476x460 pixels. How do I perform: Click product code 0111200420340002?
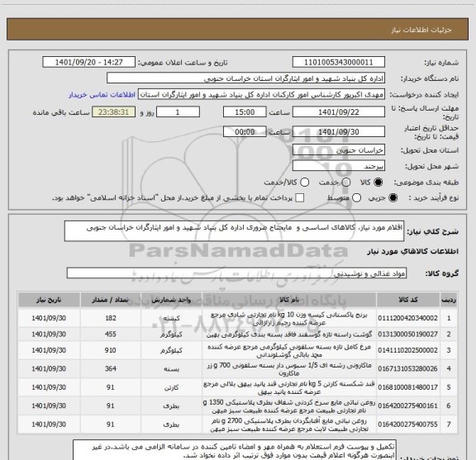407,318
